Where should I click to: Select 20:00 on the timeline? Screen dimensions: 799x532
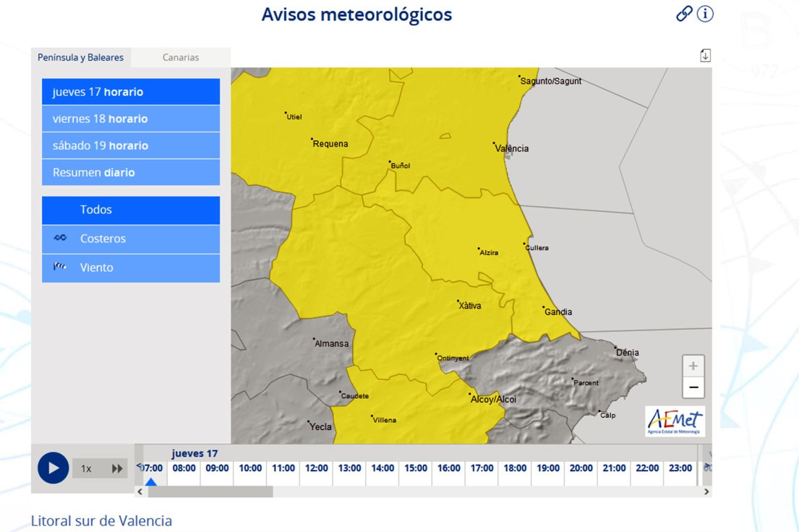click(581, 468)
